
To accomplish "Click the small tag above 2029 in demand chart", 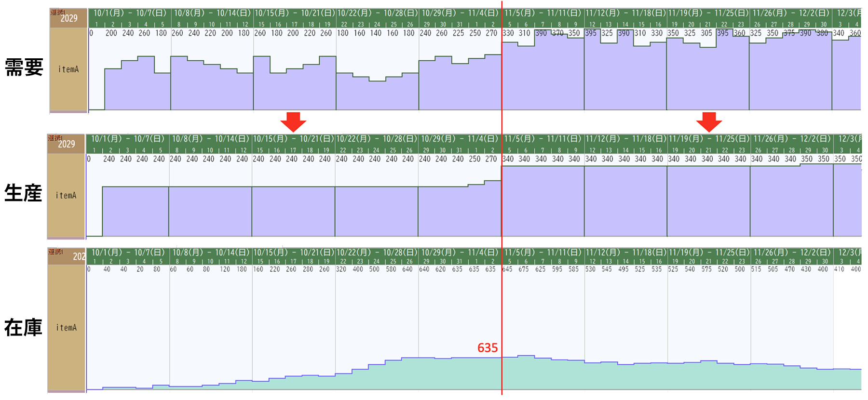I will click(x=56, y=12).
